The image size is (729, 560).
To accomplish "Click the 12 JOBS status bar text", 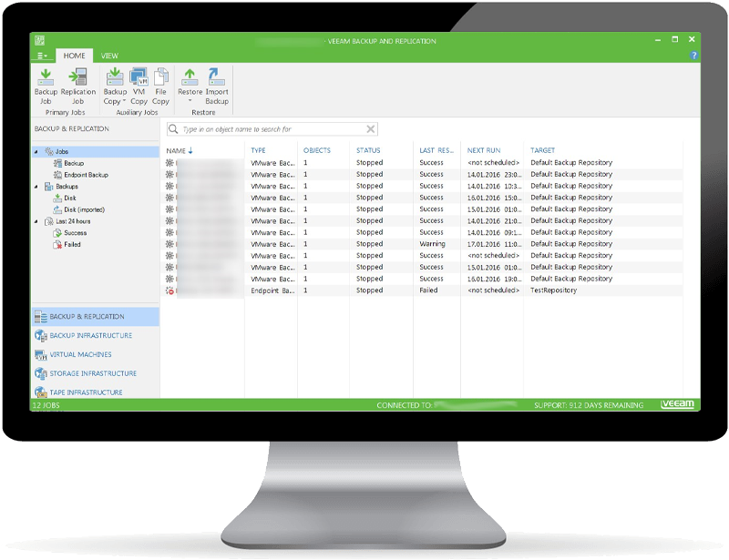I will (46, 405).
